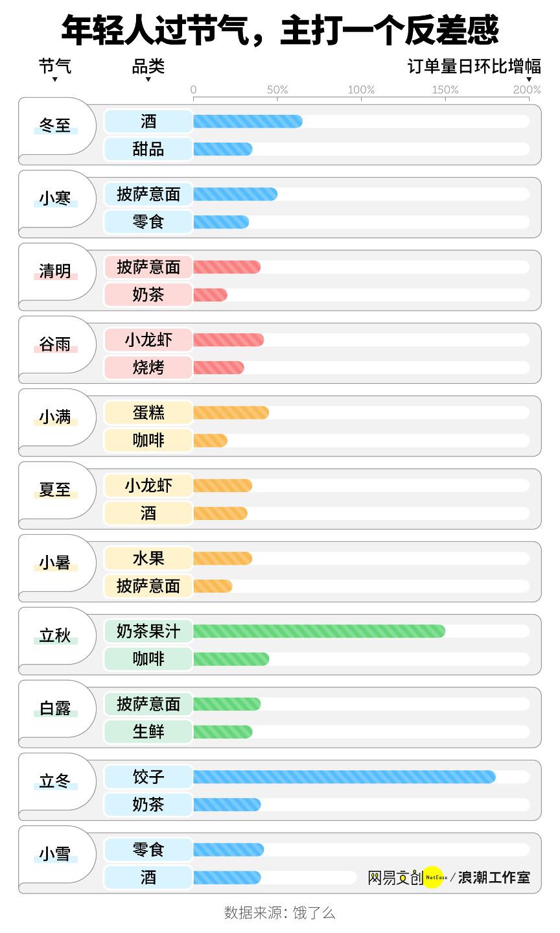Click the triangle arrow under 节气
Screen dimensions: 560x933
click(x=55, y=80)
